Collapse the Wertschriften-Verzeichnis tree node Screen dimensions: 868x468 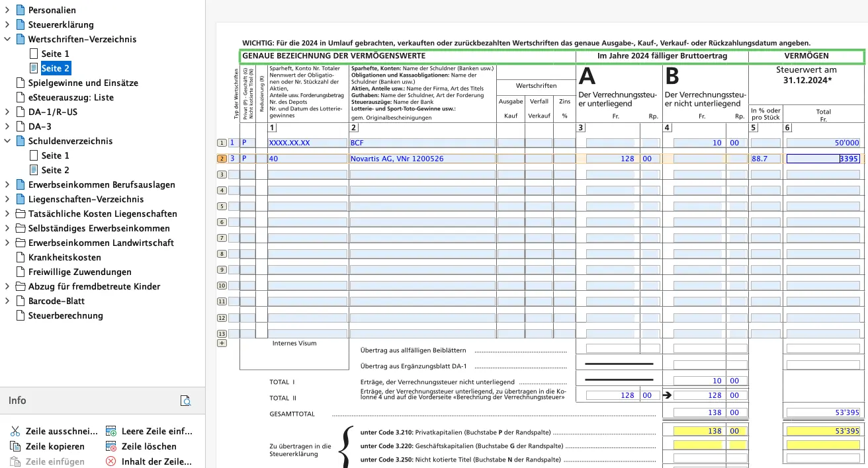point(7,39)
